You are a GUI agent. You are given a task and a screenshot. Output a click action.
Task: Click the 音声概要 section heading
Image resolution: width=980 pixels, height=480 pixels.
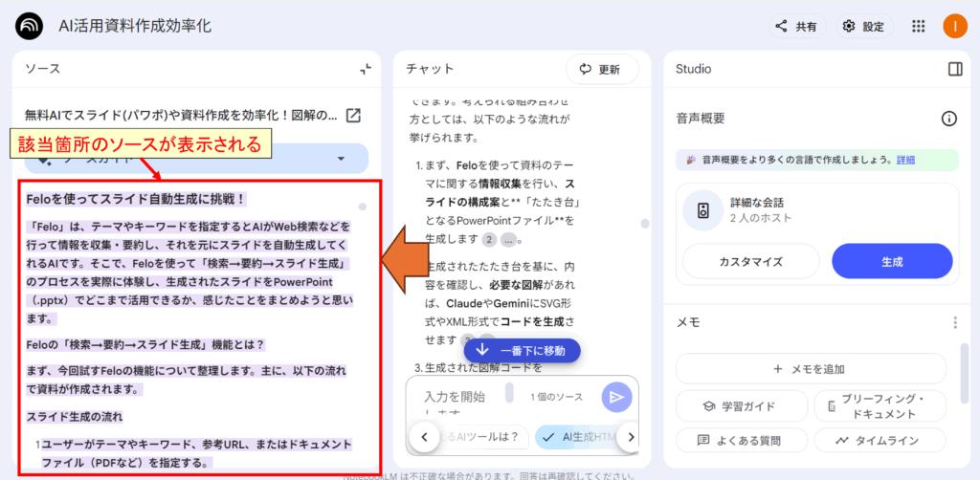coord(701,119)
